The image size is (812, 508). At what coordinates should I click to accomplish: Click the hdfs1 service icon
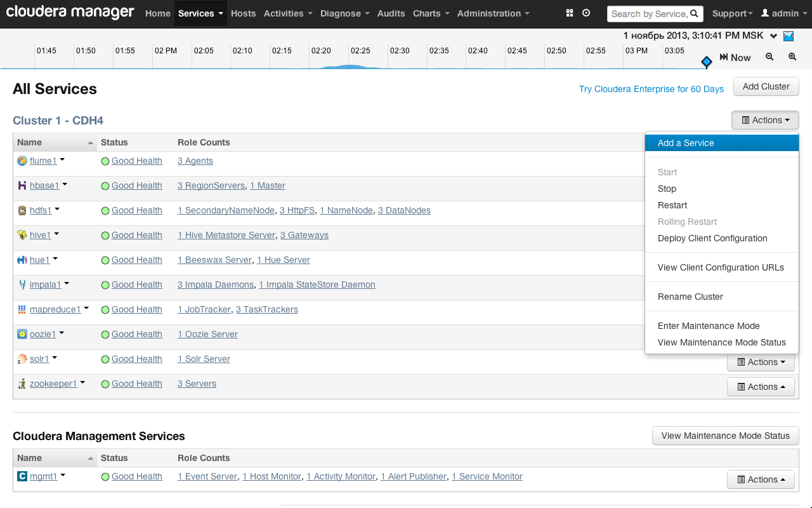pos(22,210)
